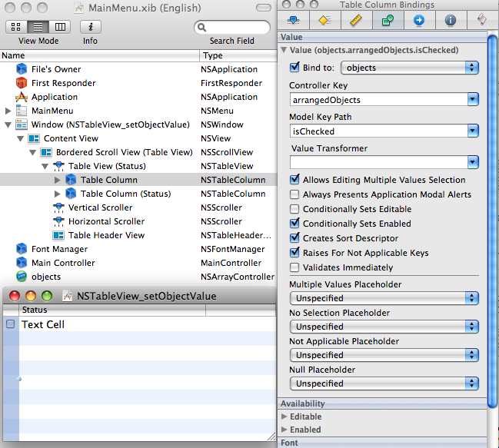Expand the Enabled availability section
Viewport: 499px width, 448px height.
coord(284,430)
